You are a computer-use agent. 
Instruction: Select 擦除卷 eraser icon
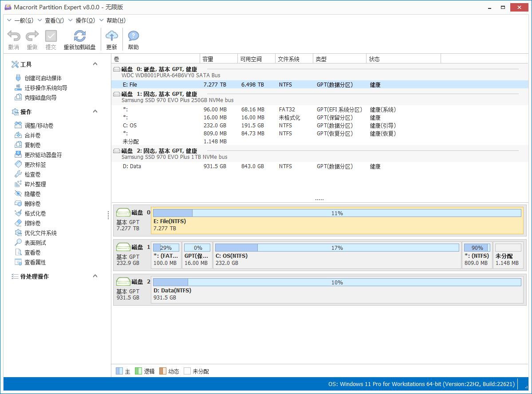point(18,223)
